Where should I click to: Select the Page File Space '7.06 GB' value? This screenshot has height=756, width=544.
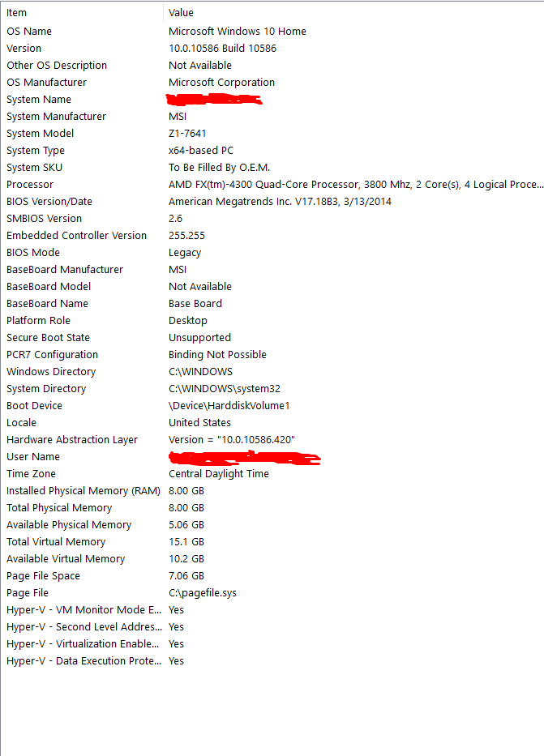(x=186, y=576)
